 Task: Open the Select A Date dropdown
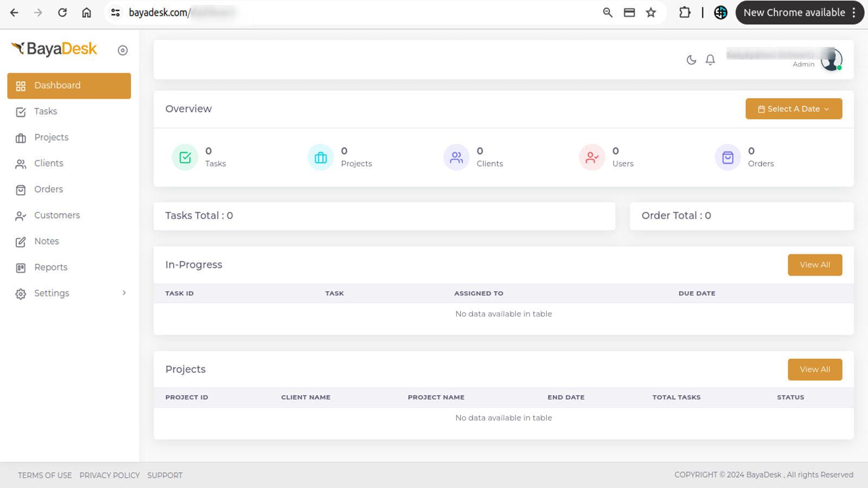(793, 109)
